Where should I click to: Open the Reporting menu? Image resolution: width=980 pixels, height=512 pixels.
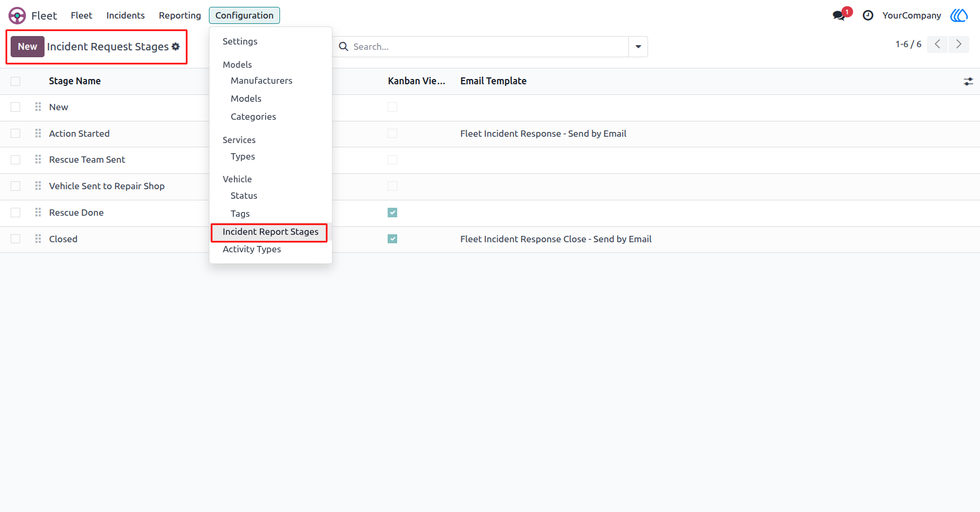tap(180, 15)
